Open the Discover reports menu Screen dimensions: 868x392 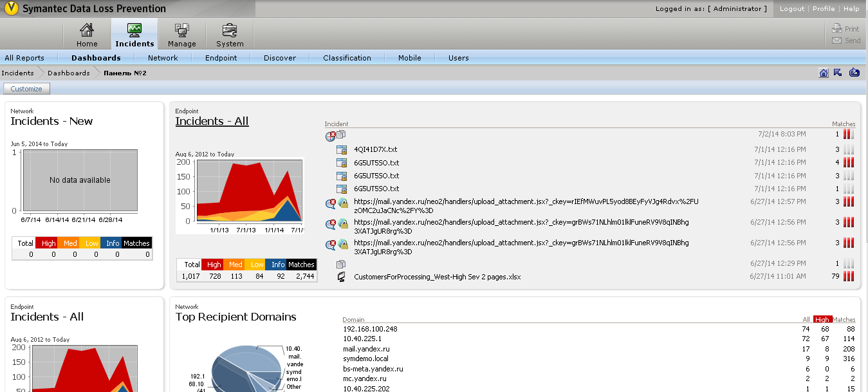pos(279,58)
